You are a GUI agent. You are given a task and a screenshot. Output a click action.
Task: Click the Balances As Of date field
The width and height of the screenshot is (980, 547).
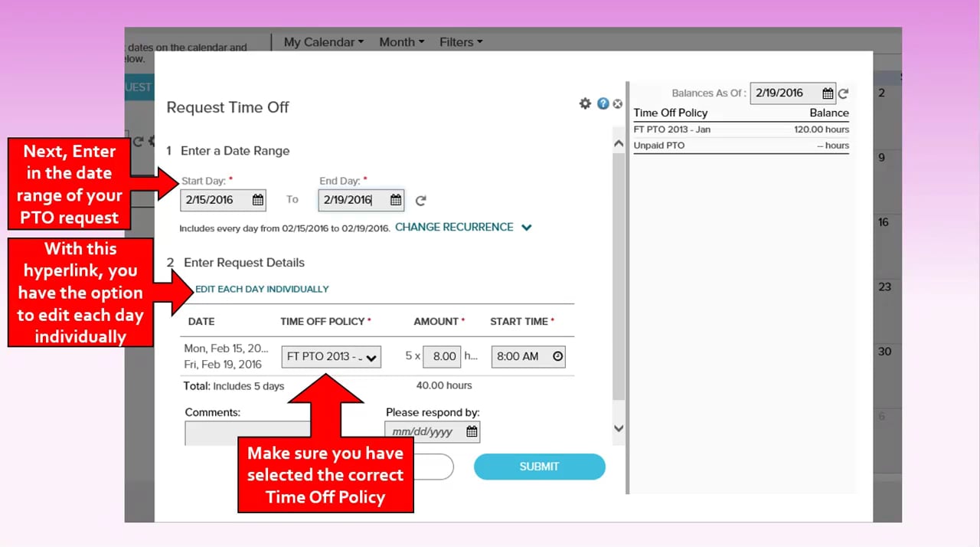click(793, 93)
